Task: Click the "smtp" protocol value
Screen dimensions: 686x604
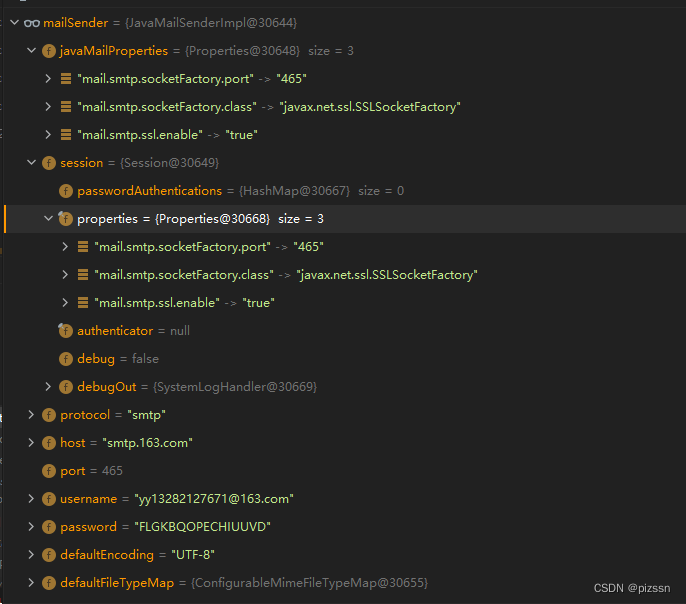Action: 146,415
